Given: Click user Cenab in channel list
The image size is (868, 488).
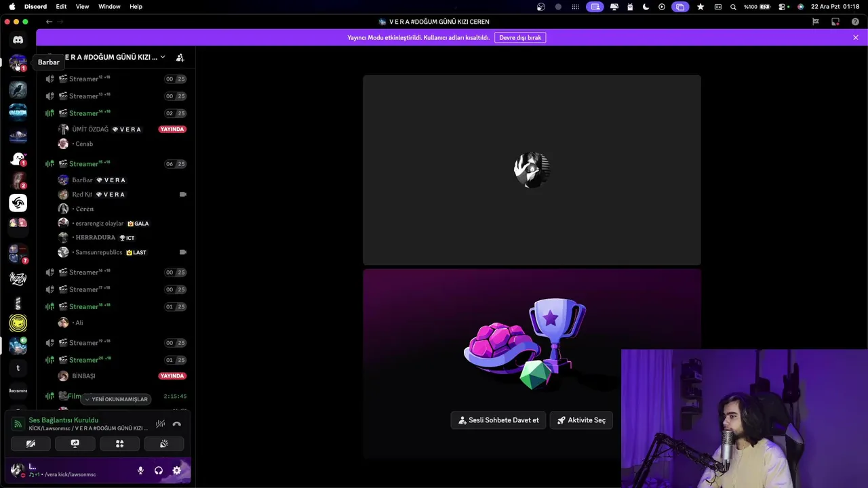Looking at the screenshot, I should pyautogui.click(x=122, y=144).
